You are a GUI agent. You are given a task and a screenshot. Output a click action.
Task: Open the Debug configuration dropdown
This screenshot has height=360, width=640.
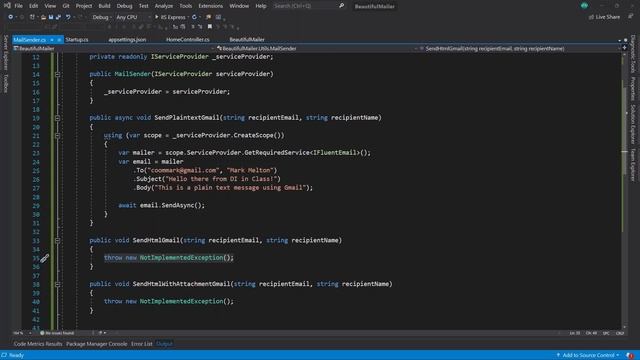pos(102,17)
